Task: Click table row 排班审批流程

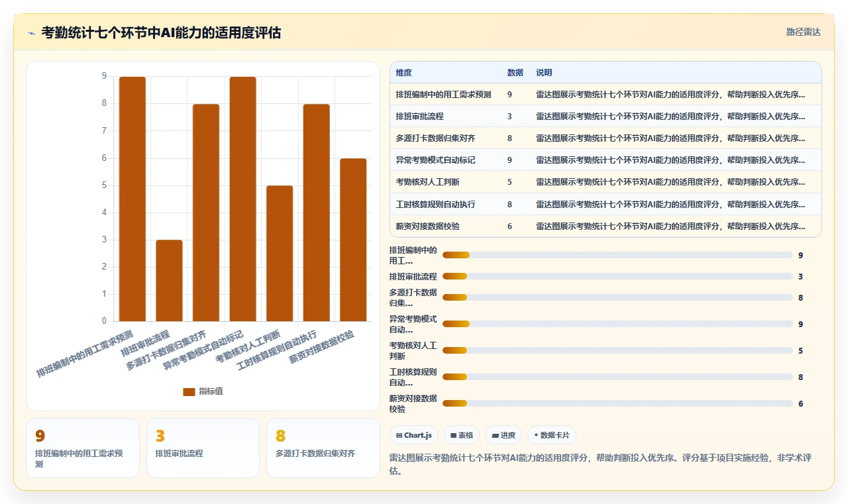Action: pos(606,117)
